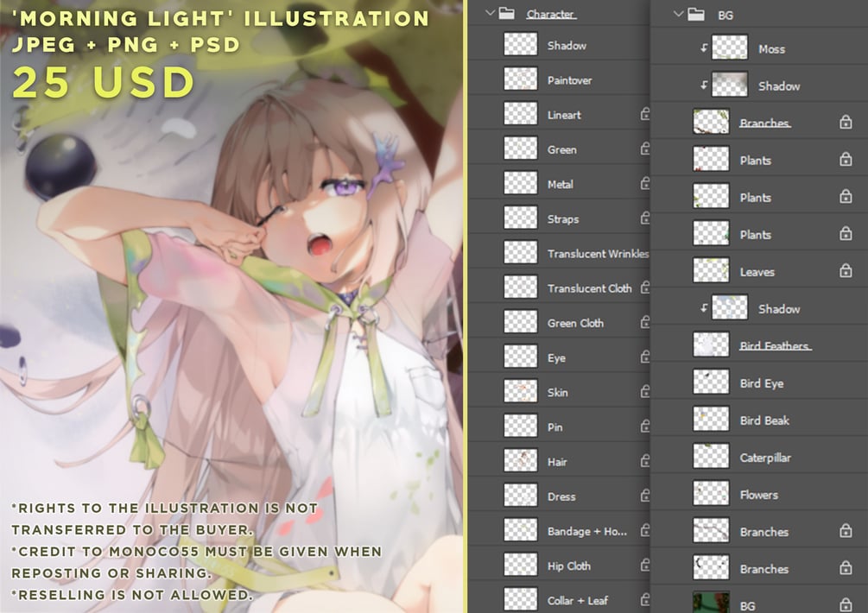
Task: Select the Bird Eye layer thumbnail
Action: 711,382
